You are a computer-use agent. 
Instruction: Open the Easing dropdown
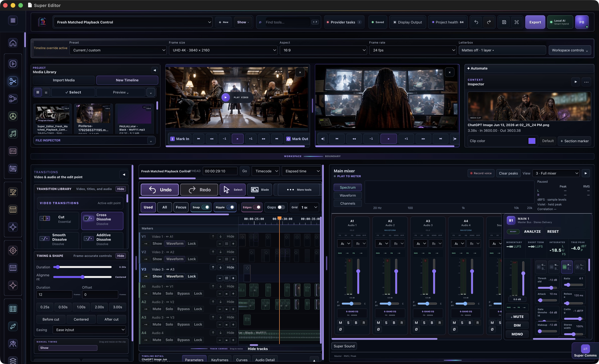tap(90, 330)
